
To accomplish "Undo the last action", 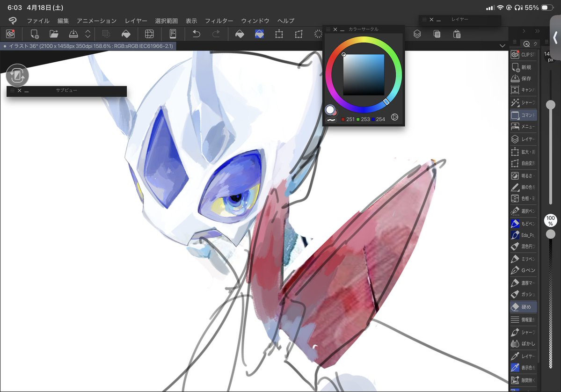I will [197, 34].
